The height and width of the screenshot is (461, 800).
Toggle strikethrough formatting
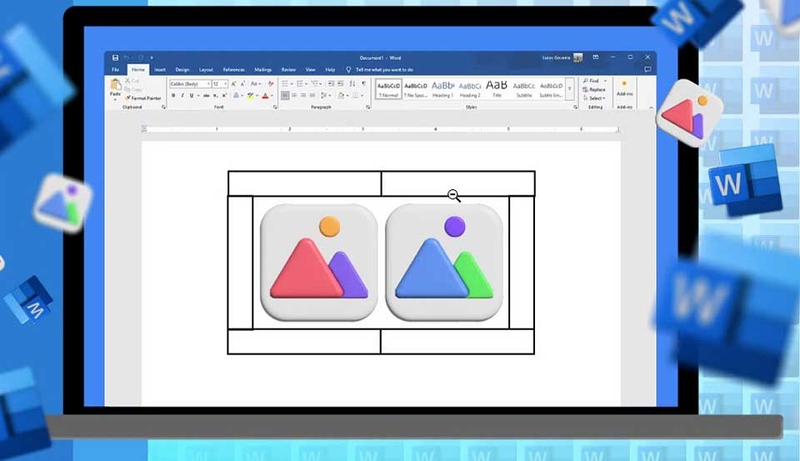pos(206,95)
